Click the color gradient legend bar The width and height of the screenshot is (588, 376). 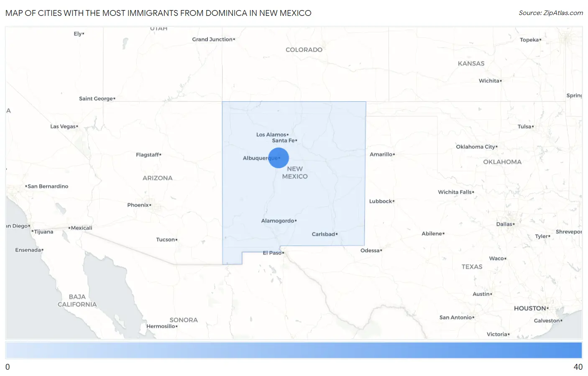294,350
